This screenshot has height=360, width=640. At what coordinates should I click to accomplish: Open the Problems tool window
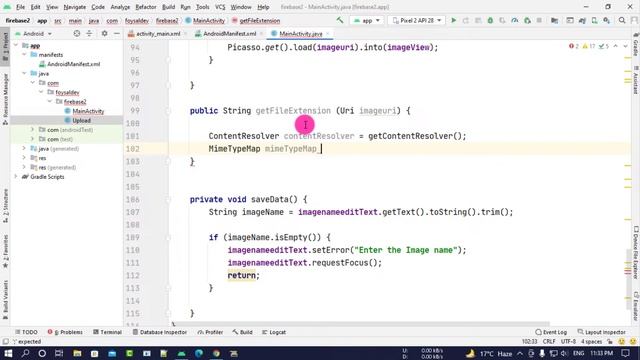[x=65, y=332]
